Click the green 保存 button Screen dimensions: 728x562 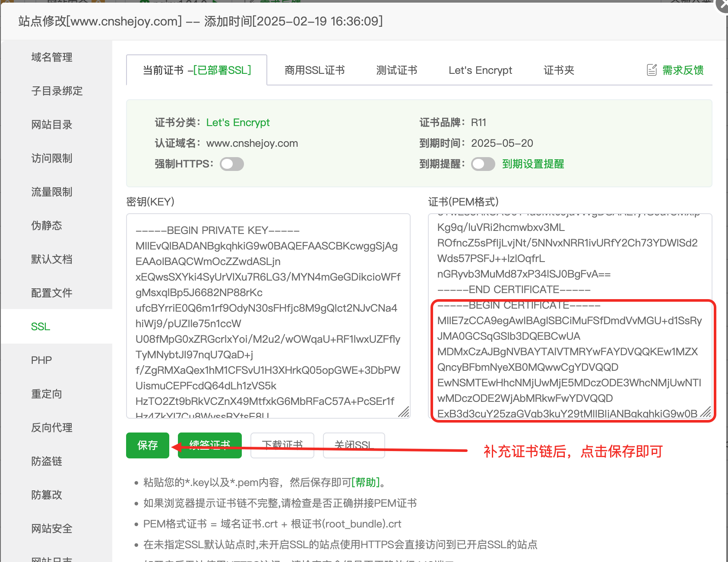click(147, 445)
